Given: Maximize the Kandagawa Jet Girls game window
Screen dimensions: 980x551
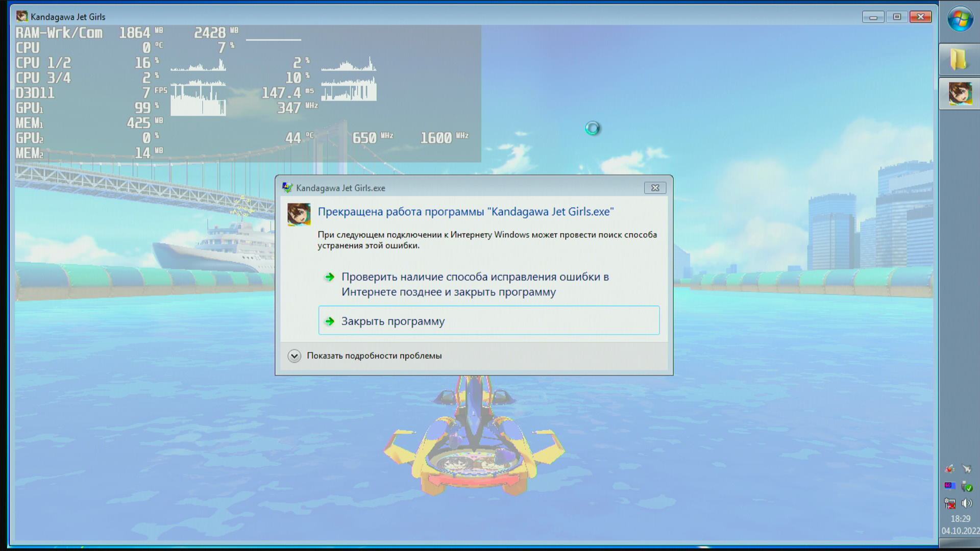Looking at the screenshot, I should coord(897,17).
